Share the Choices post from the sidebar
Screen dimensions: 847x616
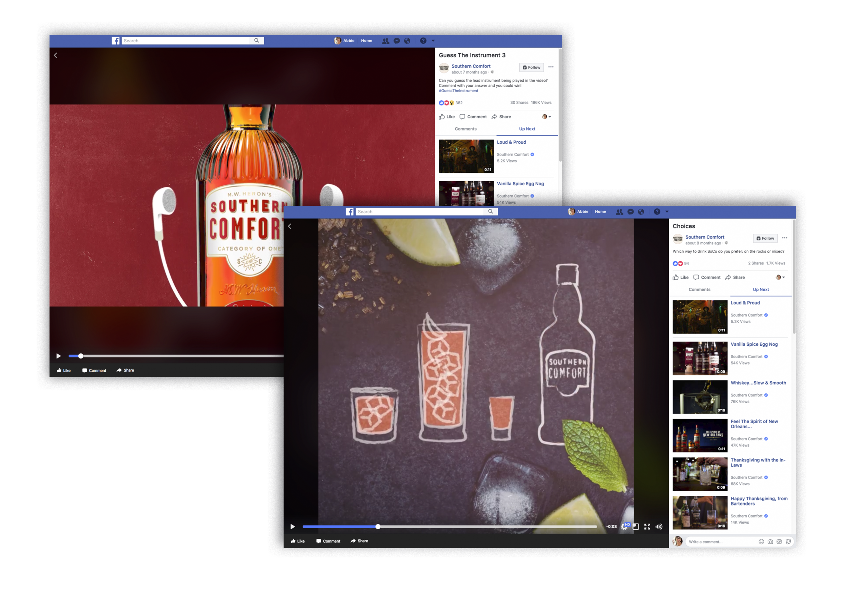(735, 277)
